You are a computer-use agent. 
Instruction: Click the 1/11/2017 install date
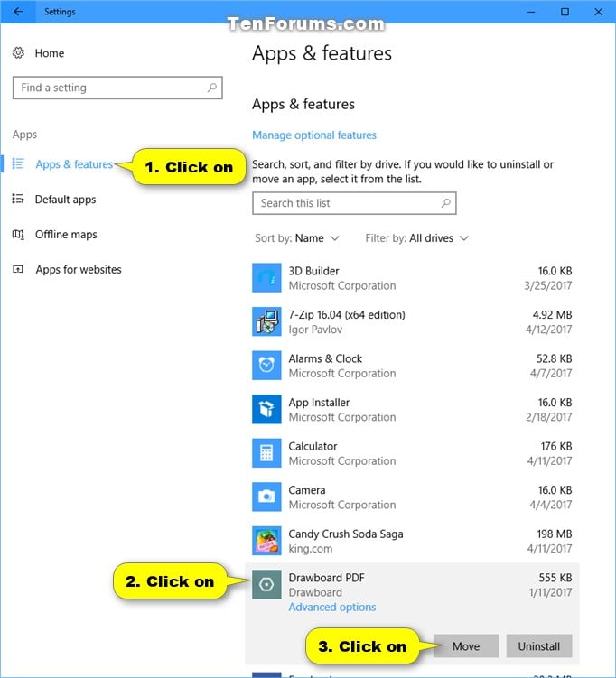pyautogui.click(x=550, y=592)
